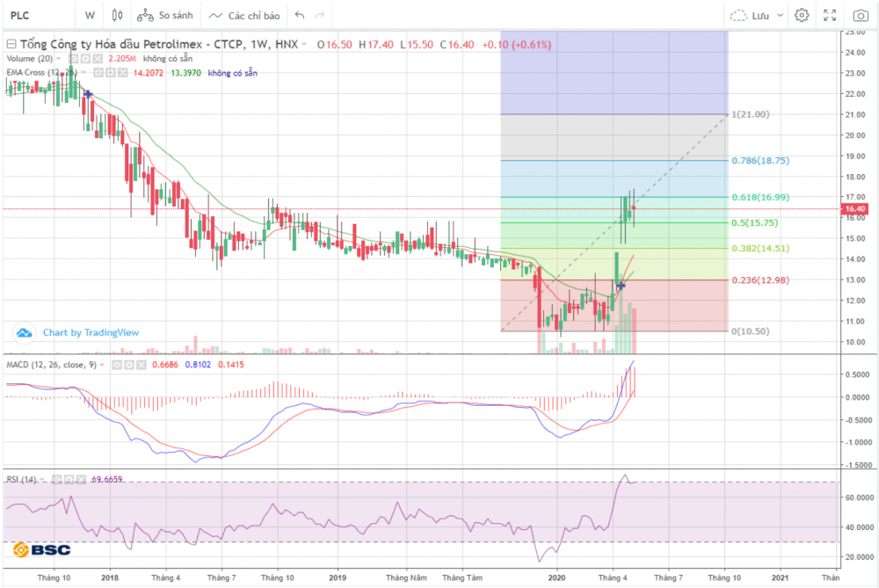879x588 pixels.
Task: Expand the RSI (14) dropdown arrow
Action: pos(42,480)
